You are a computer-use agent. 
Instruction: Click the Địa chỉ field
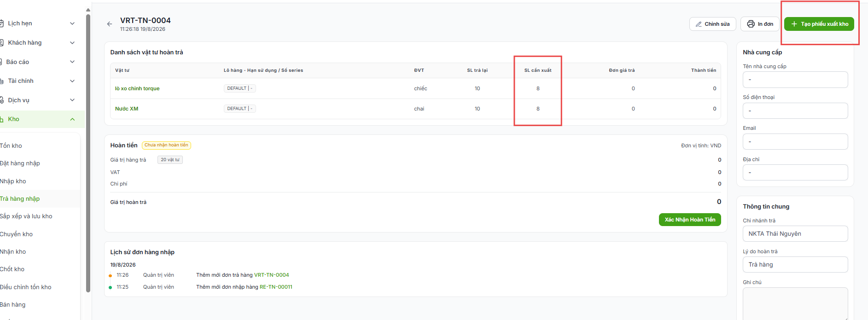tap(795, 173)
